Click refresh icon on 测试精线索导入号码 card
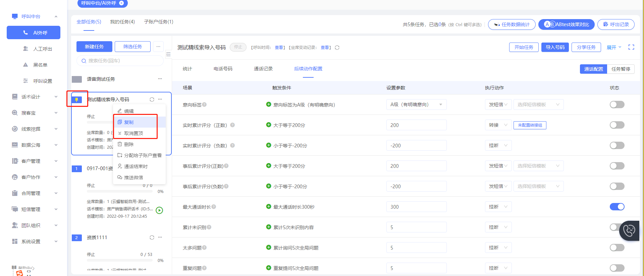The width and height of the screenshot is (644, 276). click(152, 99)
